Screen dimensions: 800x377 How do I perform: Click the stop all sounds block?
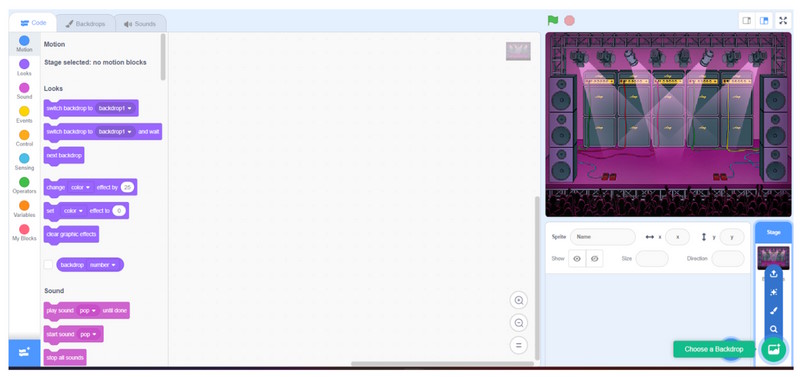click(65, 358)
